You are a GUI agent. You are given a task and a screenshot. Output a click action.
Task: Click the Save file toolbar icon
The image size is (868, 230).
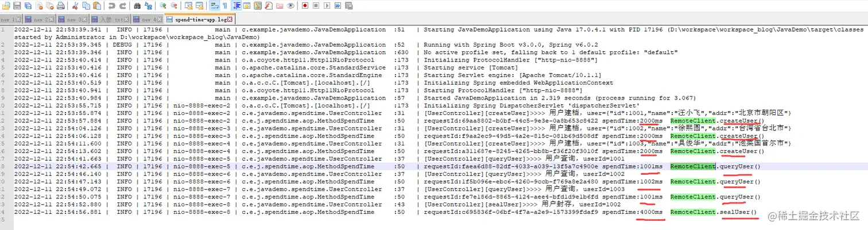[x=17, y=6]
